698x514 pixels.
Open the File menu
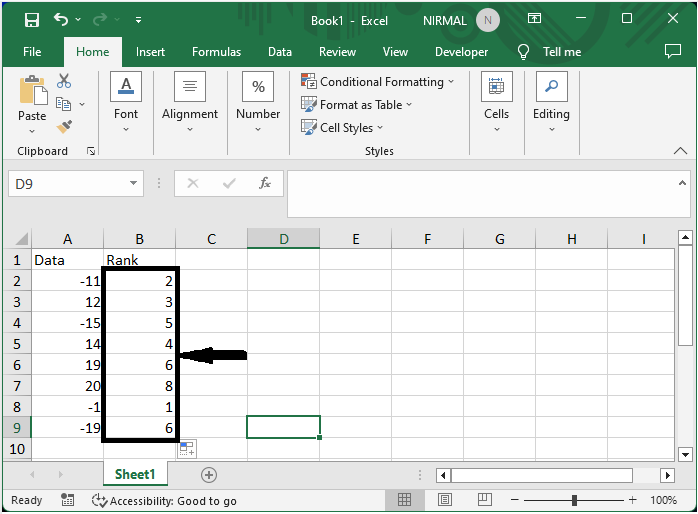tap(32, 52)
